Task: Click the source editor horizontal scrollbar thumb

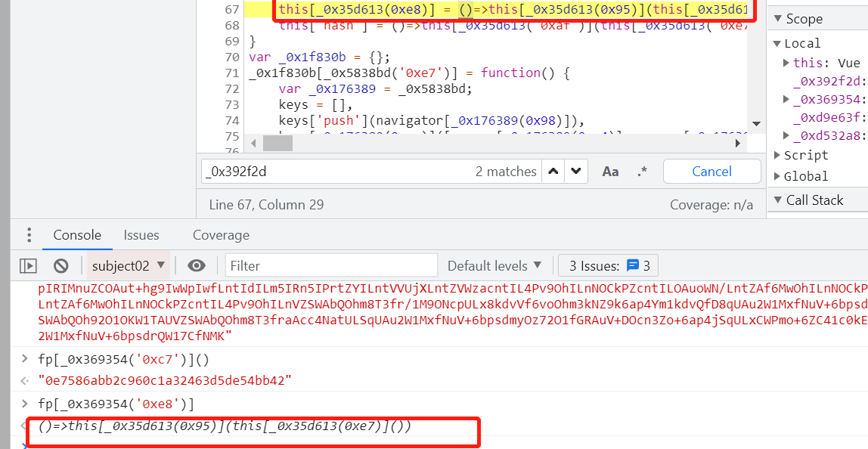Action: pos(277,144)
